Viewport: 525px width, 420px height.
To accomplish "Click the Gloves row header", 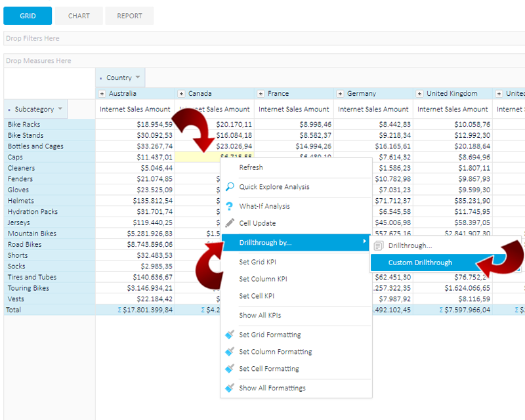I will point(50,190).
